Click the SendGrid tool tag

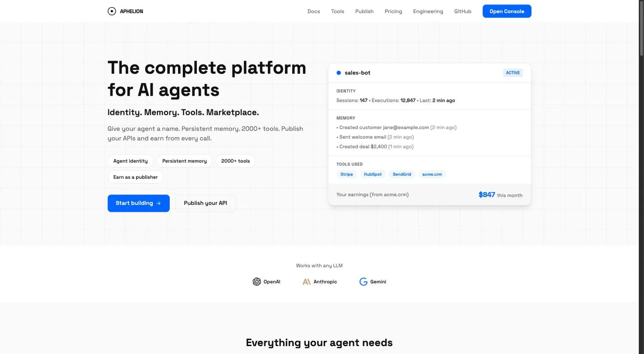(x=402, y=174)
